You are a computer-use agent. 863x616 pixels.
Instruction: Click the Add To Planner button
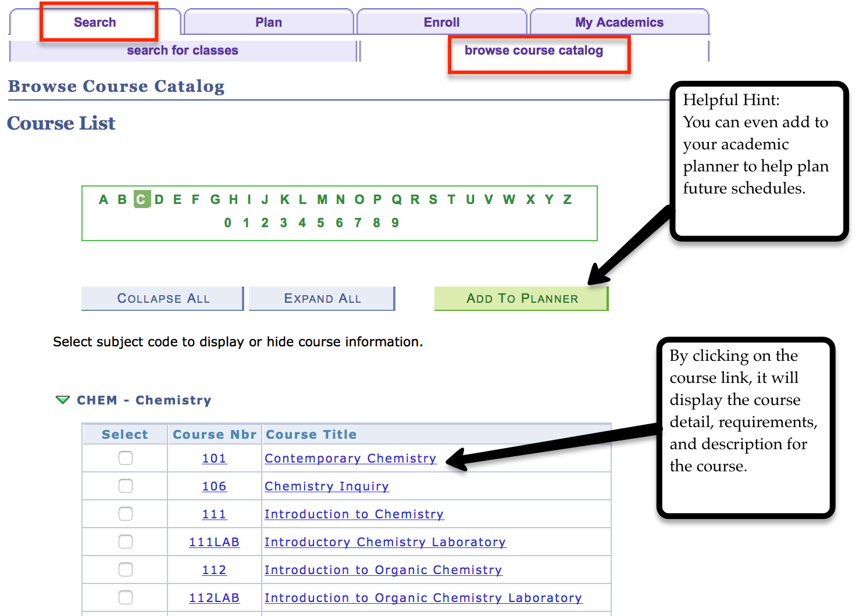pos(521,299)
